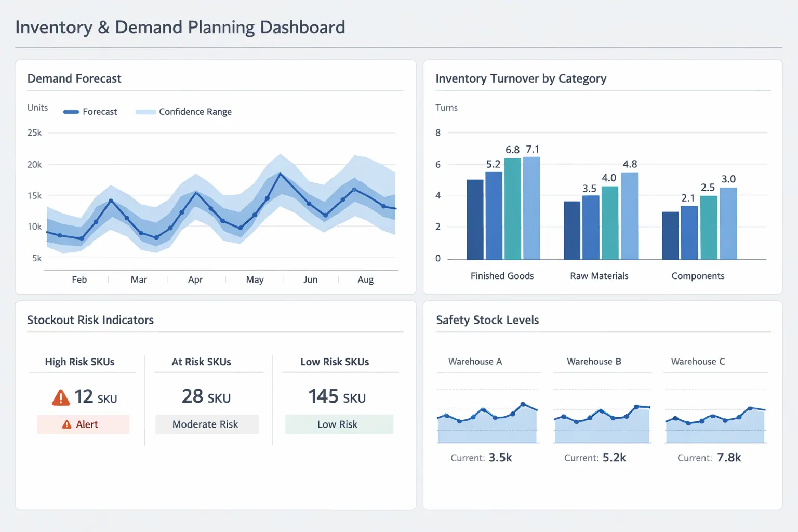Toggle the Confidence Range series off

(x=183, y=111)
